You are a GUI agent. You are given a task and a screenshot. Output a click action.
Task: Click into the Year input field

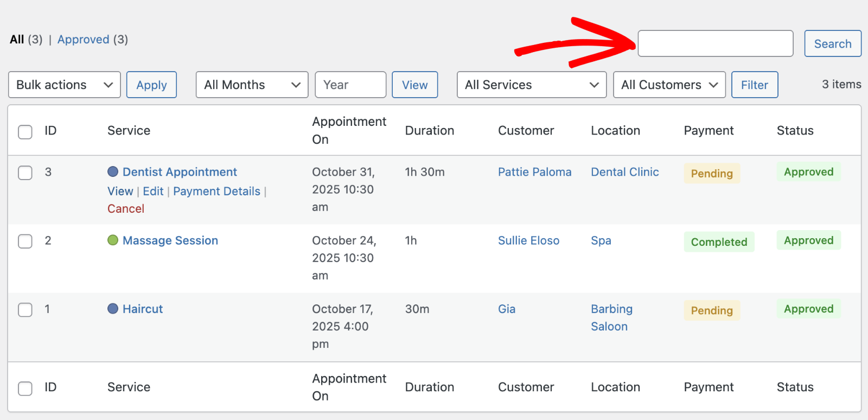[x=350, y=85]
